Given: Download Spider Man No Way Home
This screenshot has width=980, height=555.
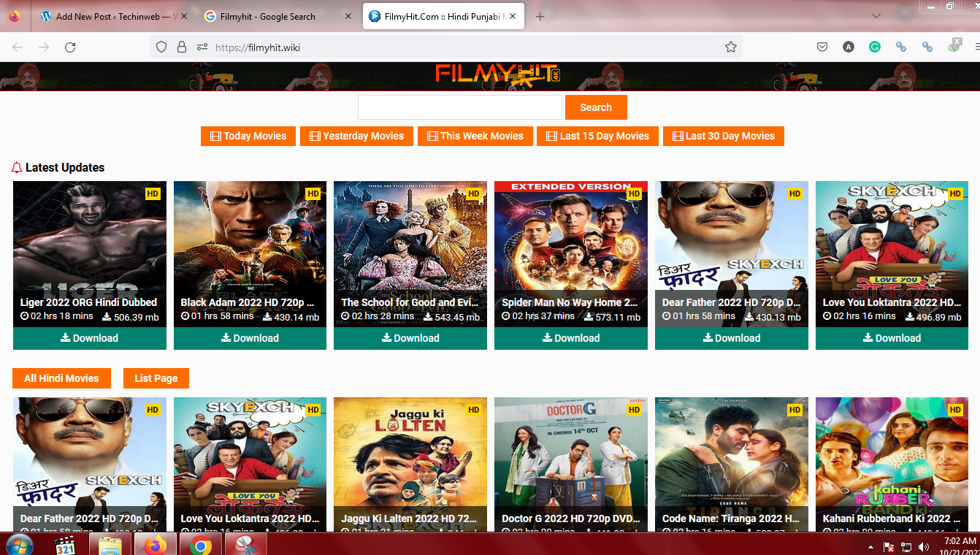Looking at the screenshot, I should point(571,338).
